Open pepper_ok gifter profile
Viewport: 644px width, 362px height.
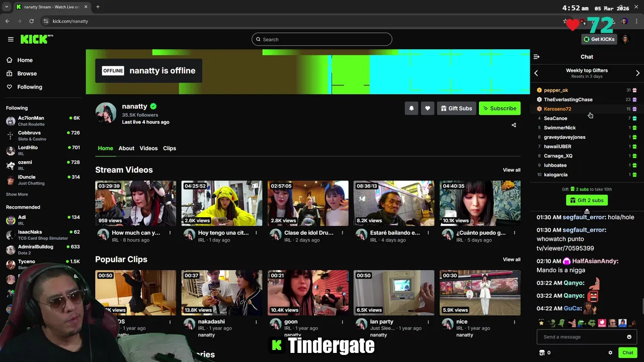[x=556, y=90]
